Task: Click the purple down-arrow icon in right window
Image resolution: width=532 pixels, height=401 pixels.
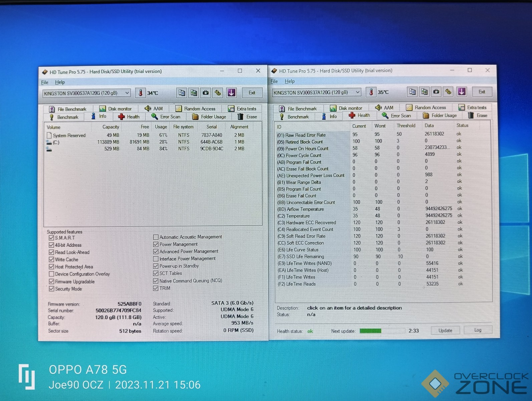Action: pos(461,92)
